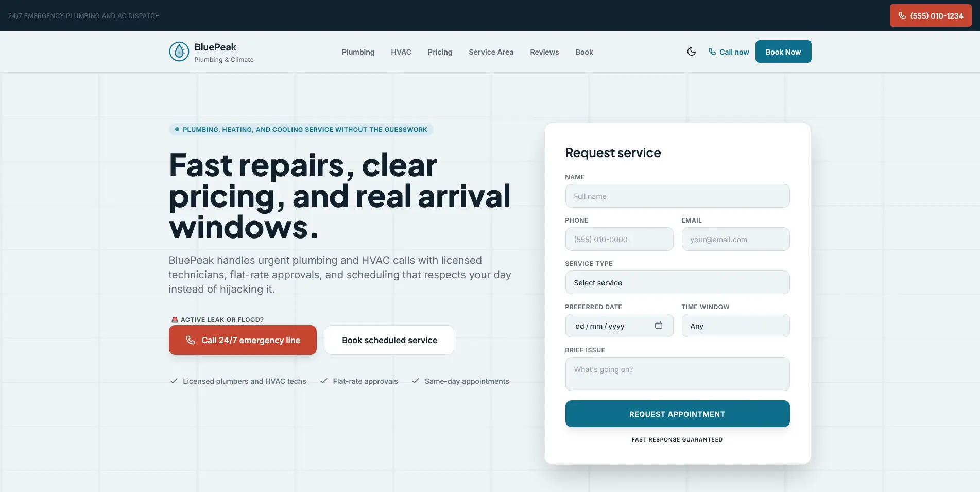The height and width of the screenshot is (492, 980).
Task: Open Service Area nav link
Action: 491,52
